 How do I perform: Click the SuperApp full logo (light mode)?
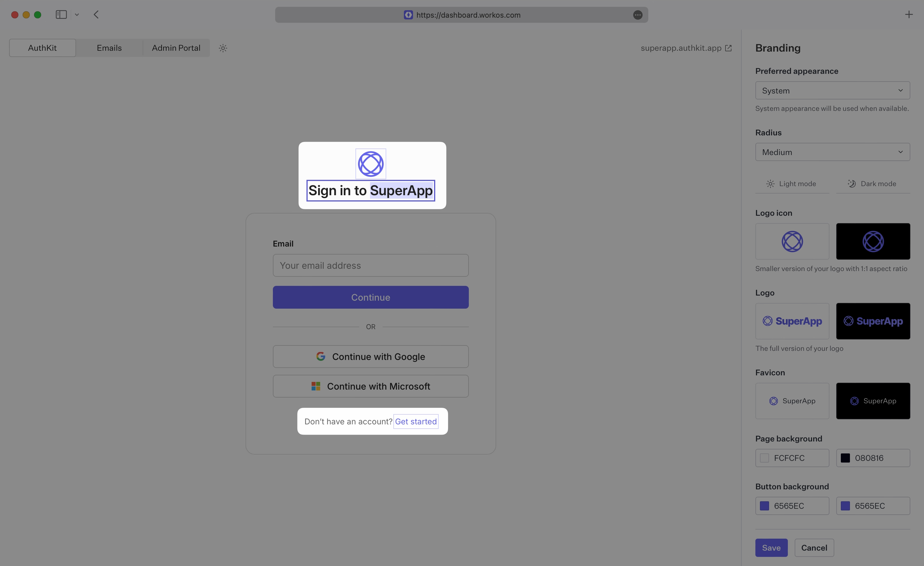pyautogui.click(x=792, y=321)
